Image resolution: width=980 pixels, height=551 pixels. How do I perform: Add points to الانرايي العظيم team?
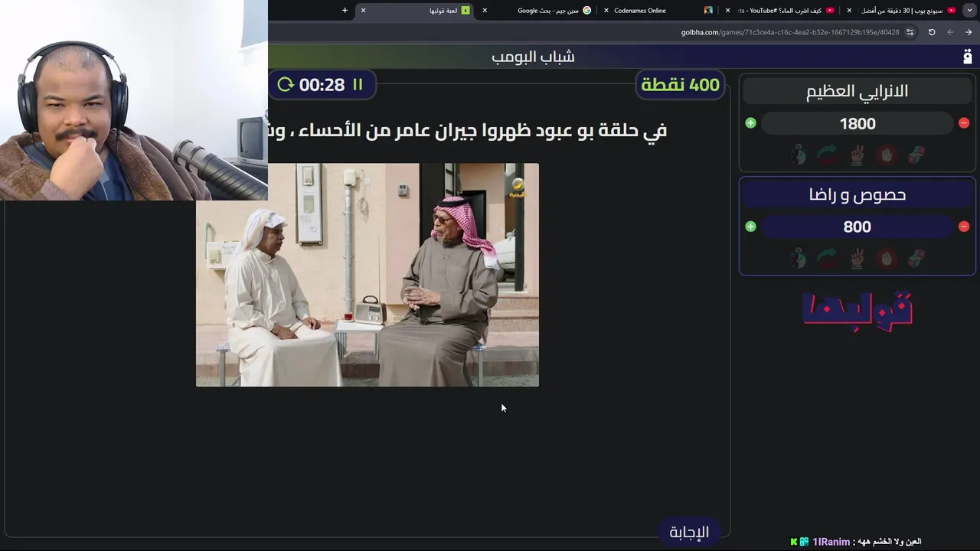click(750, 123)
